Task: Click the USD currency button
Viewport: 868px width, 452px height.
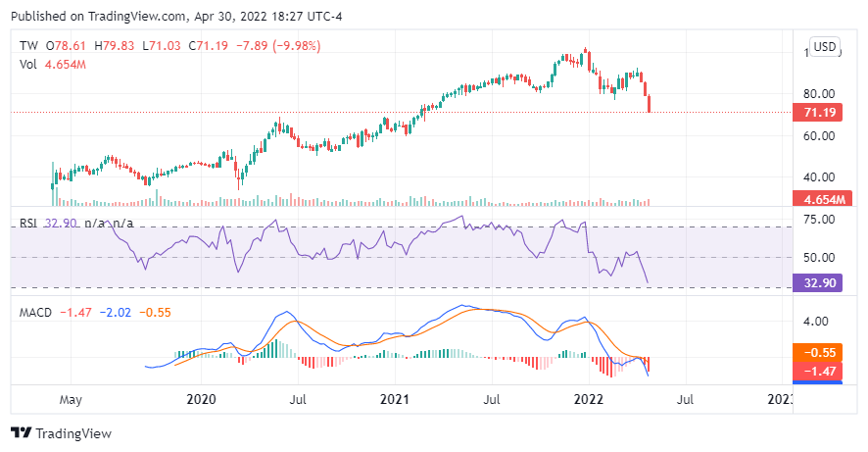Action: pos(825,46)
